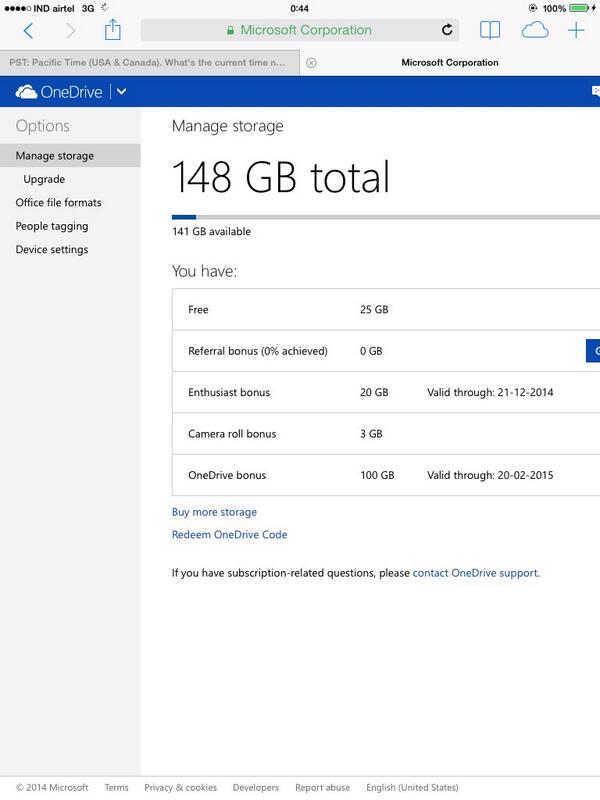Tap the 0:44 clock in status bar
The width and height of the screenshot is (600, 800).
[299, 9]
